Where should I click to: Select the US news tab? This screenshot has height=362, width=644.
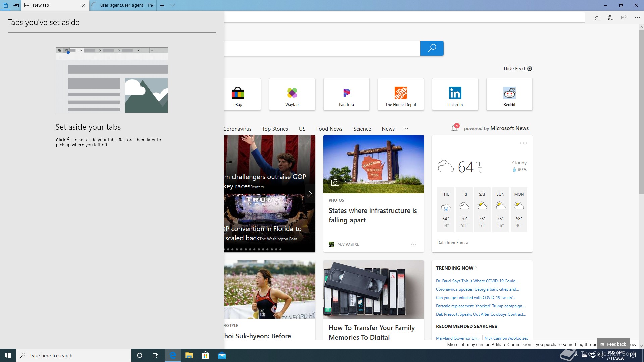[x=302, y=129]
